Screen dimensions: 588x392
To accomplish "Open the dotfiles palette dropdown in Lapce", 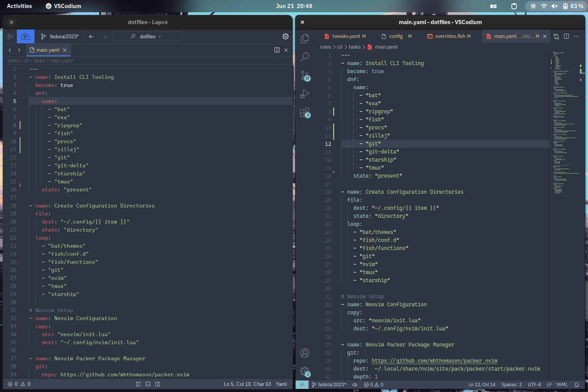I will point(148,36).
